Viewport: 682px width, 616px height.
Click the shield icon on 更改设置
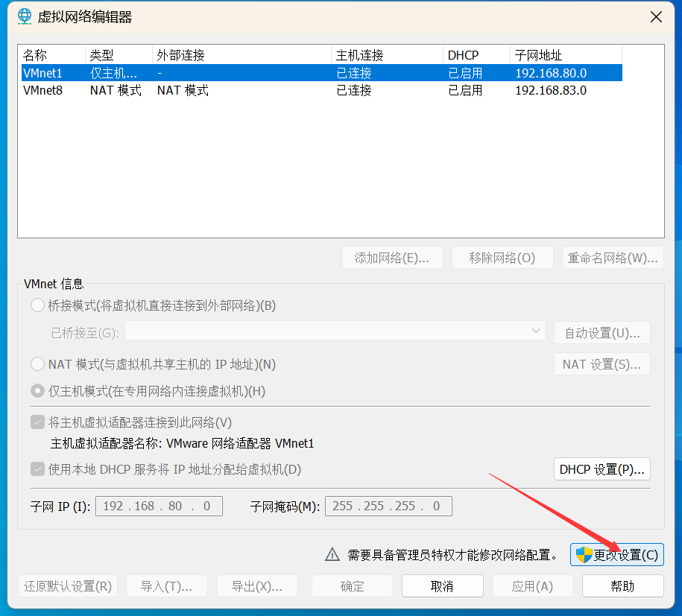[584, 555]
